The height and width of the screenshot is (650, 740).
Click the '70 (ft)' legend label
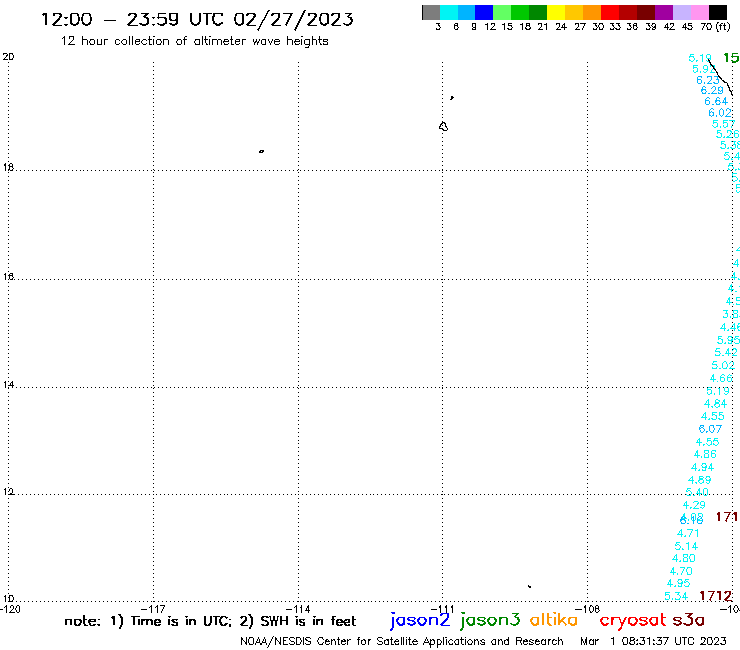(715, 26)
